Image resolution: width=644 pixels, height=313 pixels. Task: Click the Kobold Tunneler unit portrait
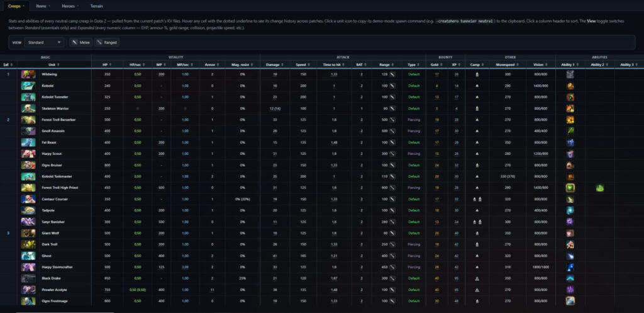point(28,97)
